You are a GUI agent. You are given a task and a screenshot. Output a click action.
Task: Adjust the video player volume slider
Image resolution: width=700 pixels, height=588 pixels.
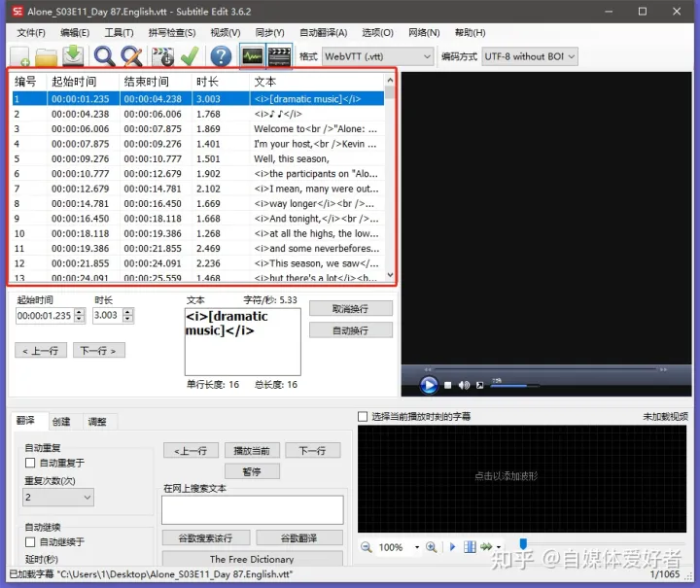515,386
